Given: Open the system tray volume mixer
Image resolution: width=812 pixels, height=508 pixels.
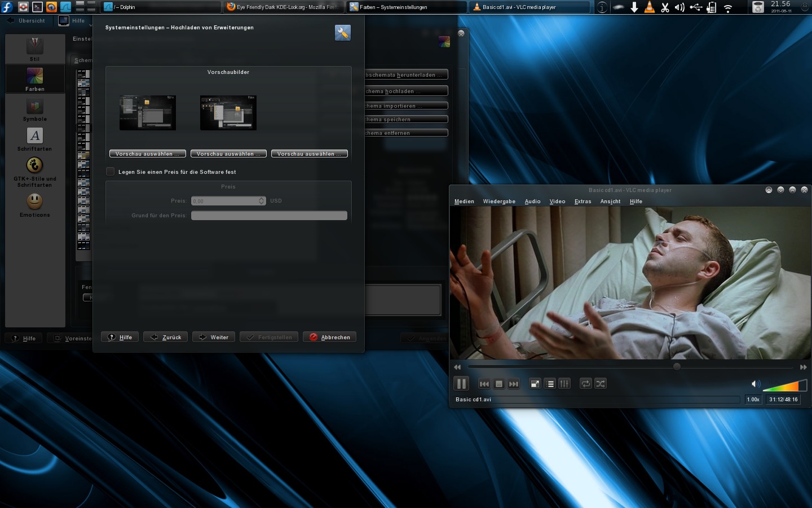Looking at the screenshot, I should coord(680,7).
